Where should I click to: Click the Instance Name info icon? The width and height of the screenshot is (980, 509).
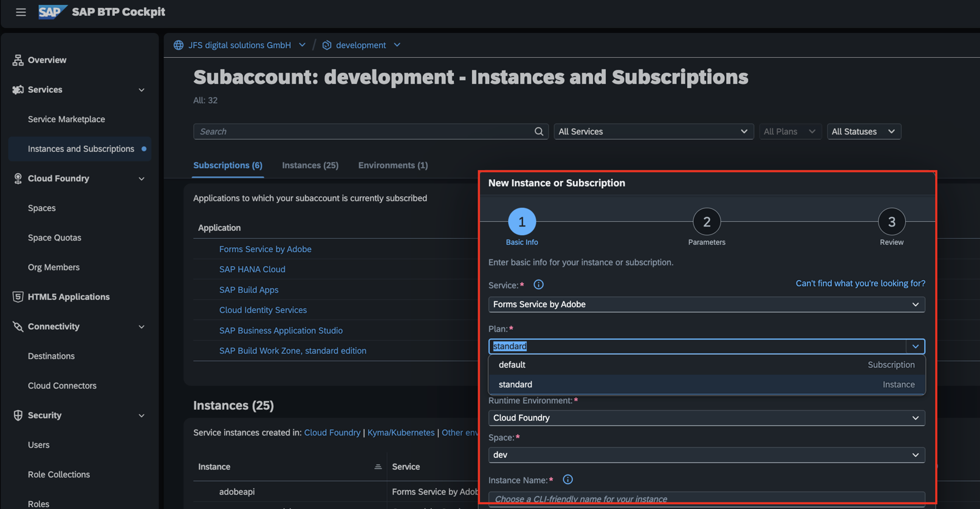coord(567,480)
